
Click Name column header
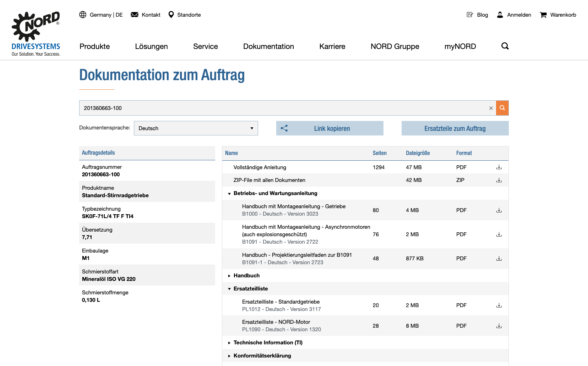232,153
